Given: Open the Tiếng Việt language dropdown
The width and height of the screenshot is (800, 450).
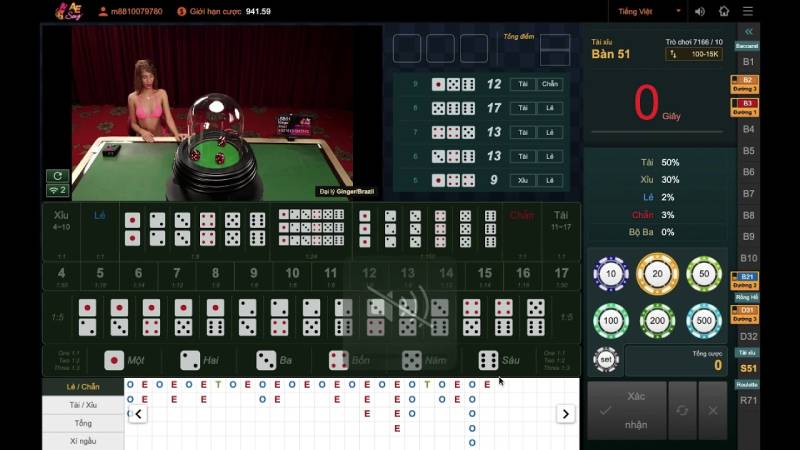Looking at the screenshot, I should click(649, 12).
